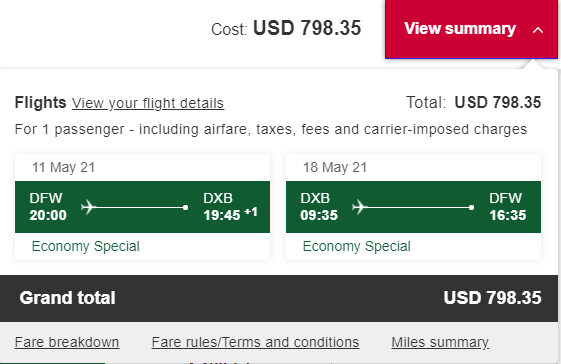Click Economy Special label under return flight

[x=357, y=246]
